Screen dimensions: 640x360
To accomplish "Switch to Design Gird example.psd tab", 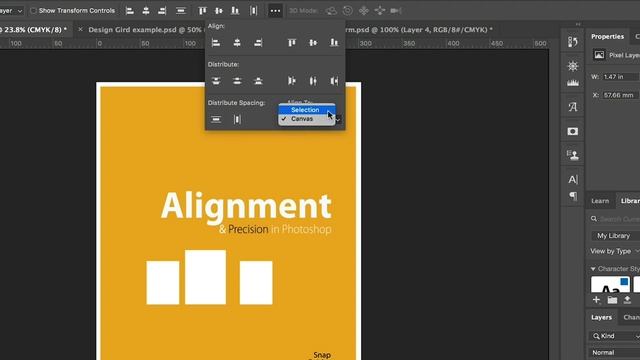I will [145, 30].
